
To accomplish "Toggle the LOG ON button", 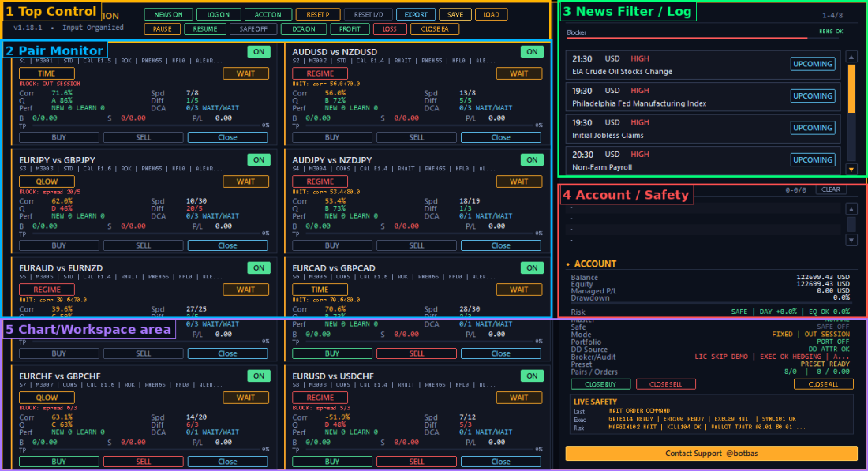I will (x=218, y=15).
